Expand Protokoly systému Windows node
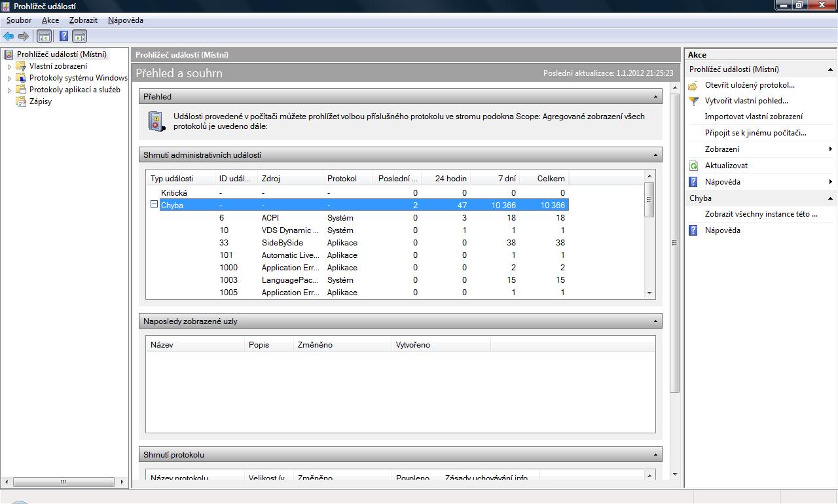Image resolution: width=838 pixels, height=504 pixels. tap(9, 78)
